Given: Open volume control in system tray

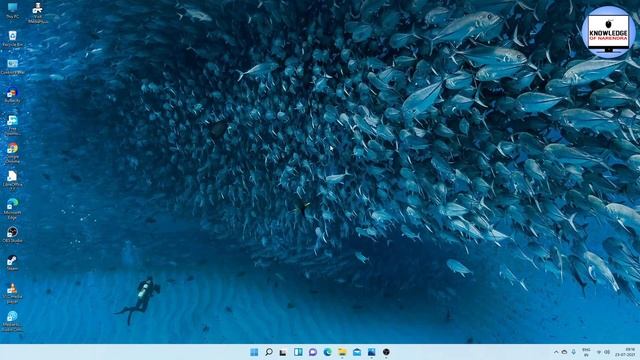Looking at the screenshot, I should (x=607, y=352).
